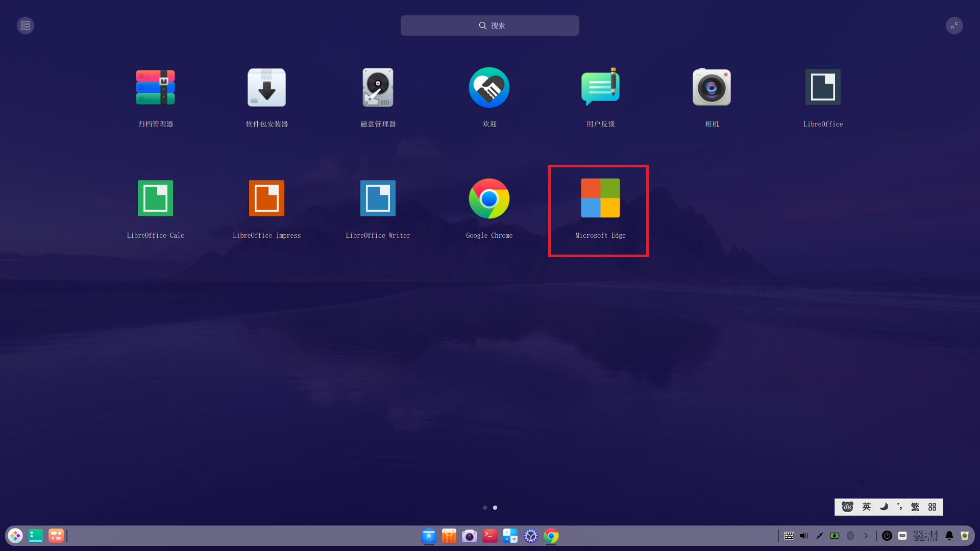Toggle 繁 traditional Chinese mode
Image resolution: width=980 pixels, height=551 pixels.
point(915,507)
